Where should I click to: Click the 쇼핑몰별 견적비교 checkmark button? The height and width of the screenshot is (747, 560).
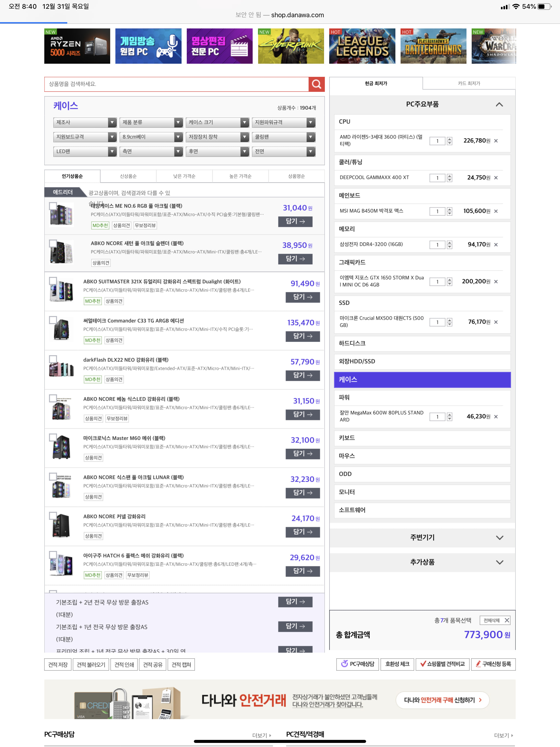click(442, 664)
